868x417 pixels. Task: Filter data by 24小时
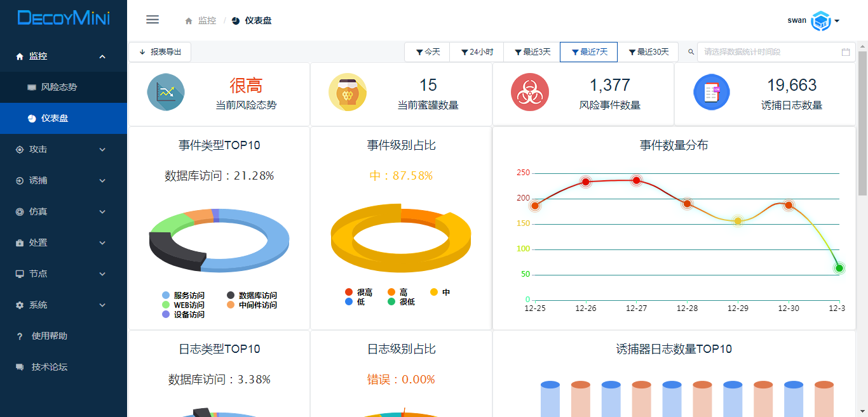[x=477, y=52]
